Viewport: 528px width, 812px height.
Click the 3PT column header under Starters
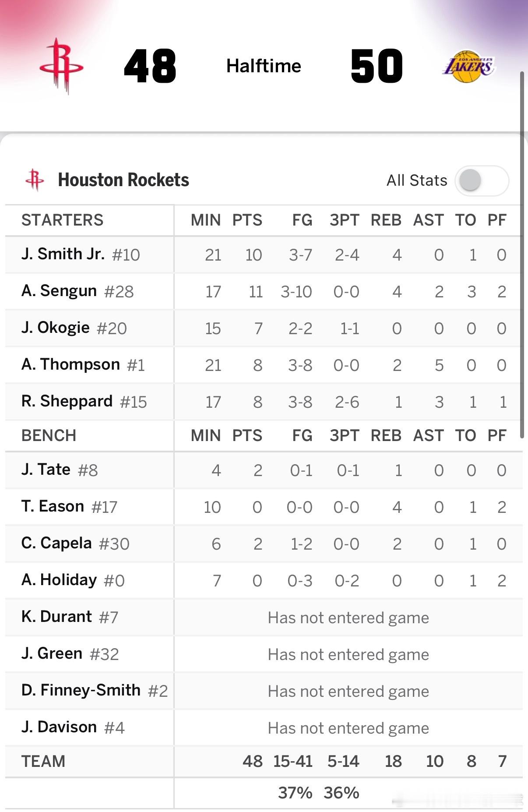tap(344, 220)
